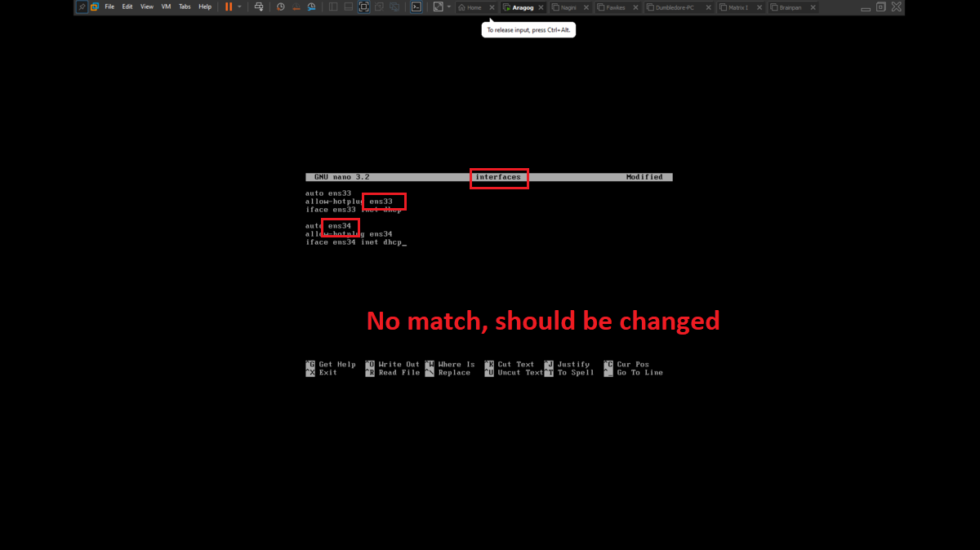Switch to the Home tab
The image size is (980, 550).
tap(474, 7)
